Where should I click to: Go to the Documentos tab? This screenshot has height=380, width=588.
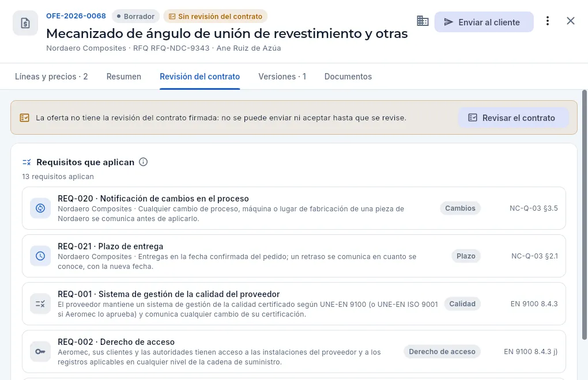click(348, 77)
